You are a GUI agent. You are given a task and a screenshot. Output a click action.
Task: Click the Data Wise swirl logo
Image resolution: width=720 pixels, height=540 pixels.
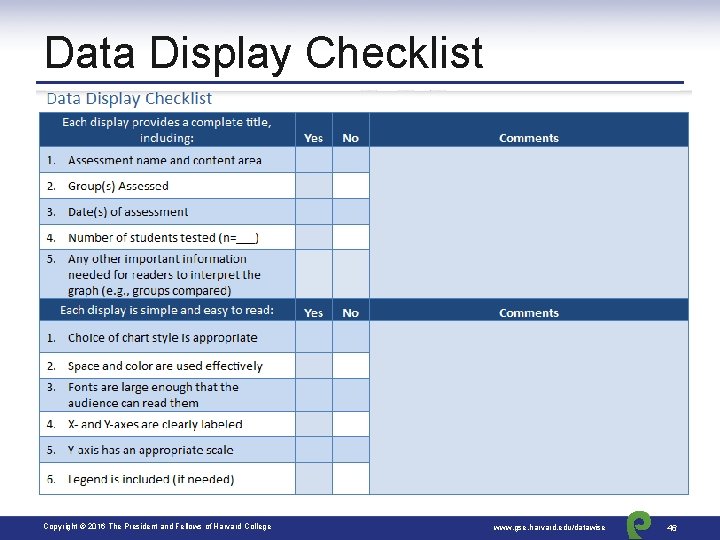pyautogui.click(x=639, y=525)
